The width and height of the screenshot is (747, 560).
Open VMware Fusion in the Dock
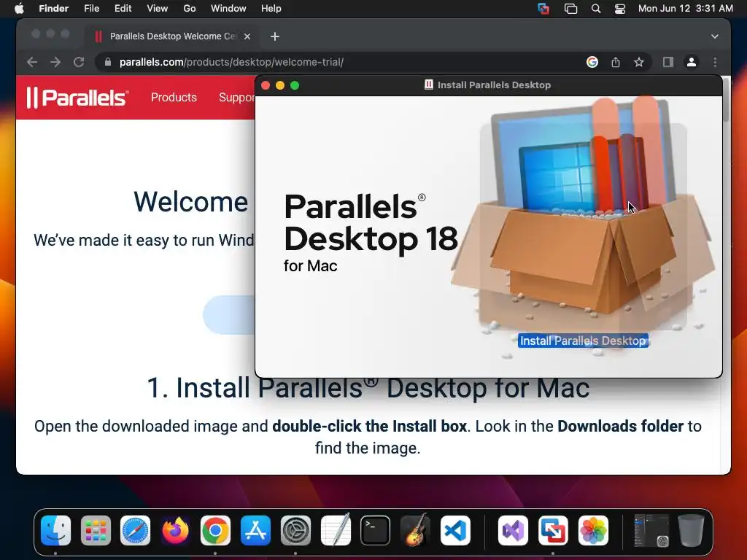click(553, 530)
